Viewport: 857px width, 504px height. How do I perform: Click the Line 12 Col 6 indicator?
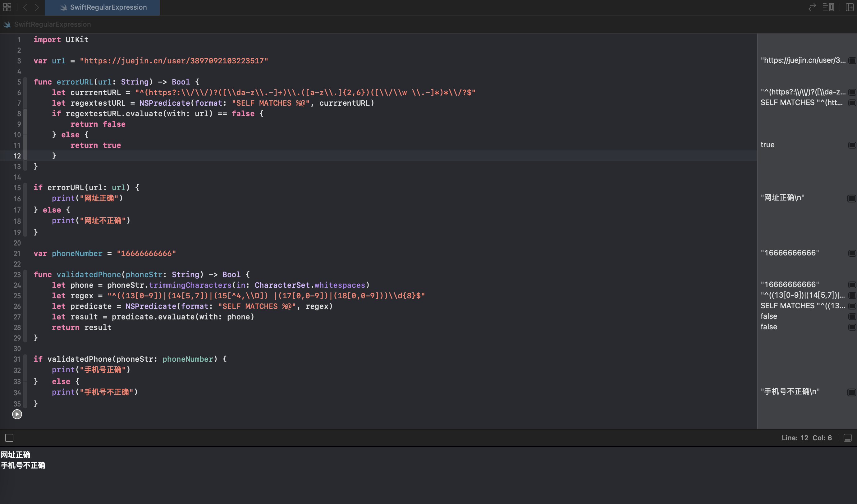click(x=806, y=438)
